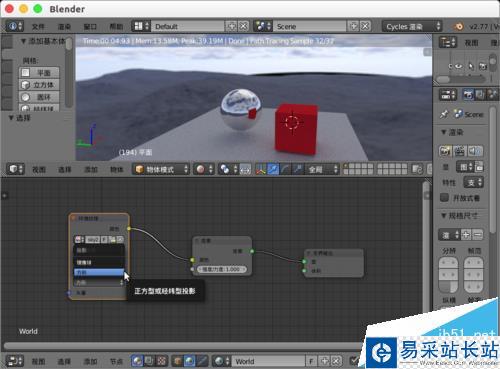Open the world datablock browse icon
The image size is (500, 369).
(x=222, y=361)
